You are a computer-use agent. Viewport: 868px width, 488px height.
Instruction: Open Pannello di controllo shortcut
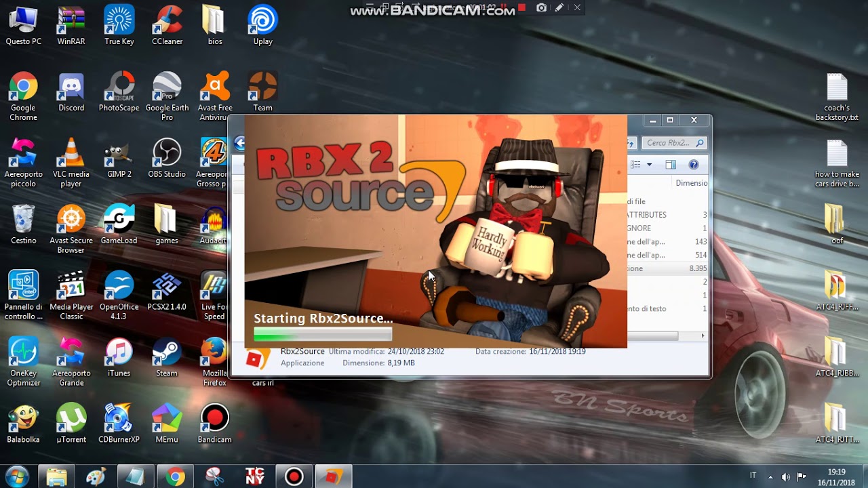coord(23,296)
